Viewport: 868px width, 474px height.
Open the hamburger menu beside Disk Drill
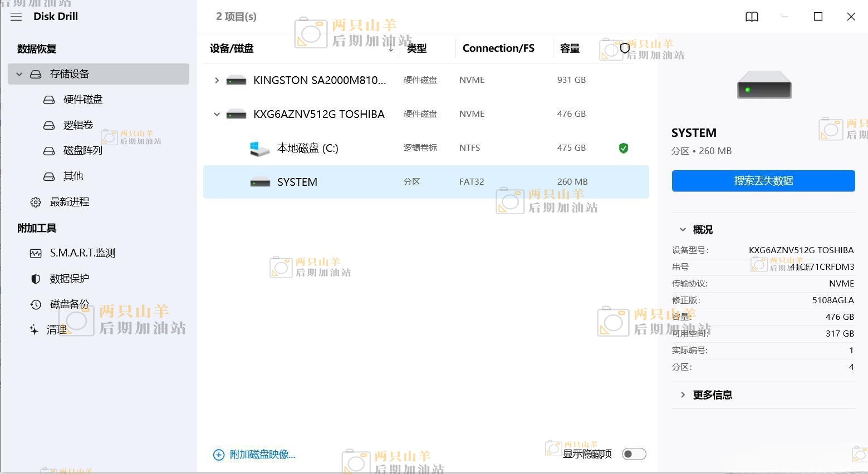16,17
